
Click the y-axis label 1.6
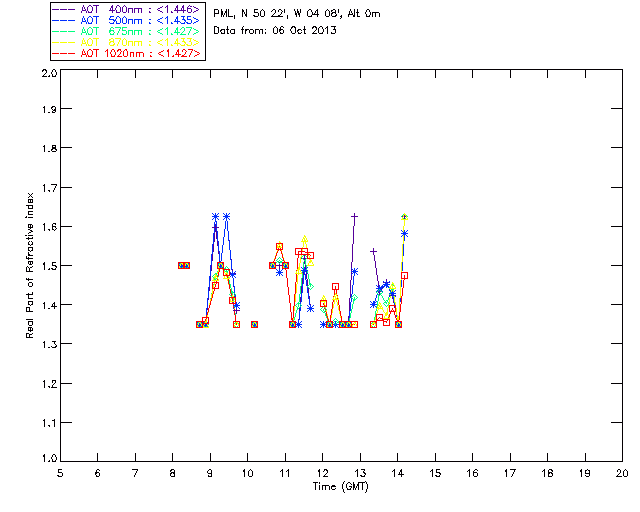(49, 227)
